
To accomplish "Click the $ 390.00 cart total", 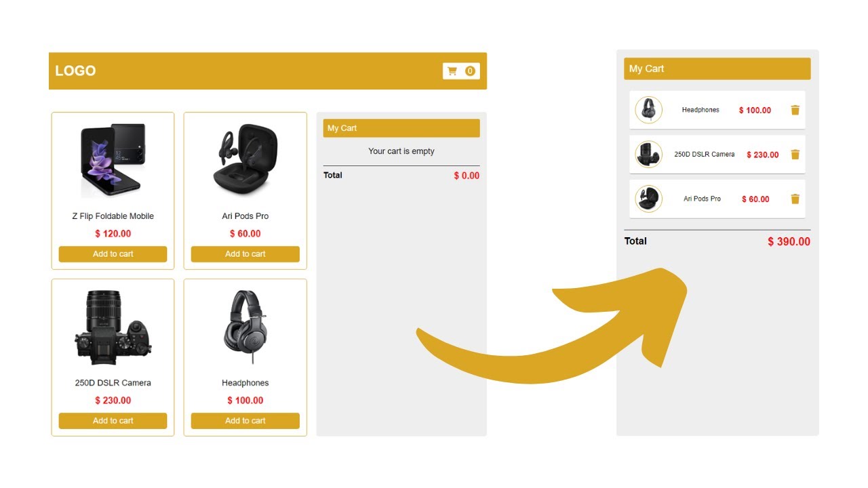I will pyautogui.click(x=789, y=242).
